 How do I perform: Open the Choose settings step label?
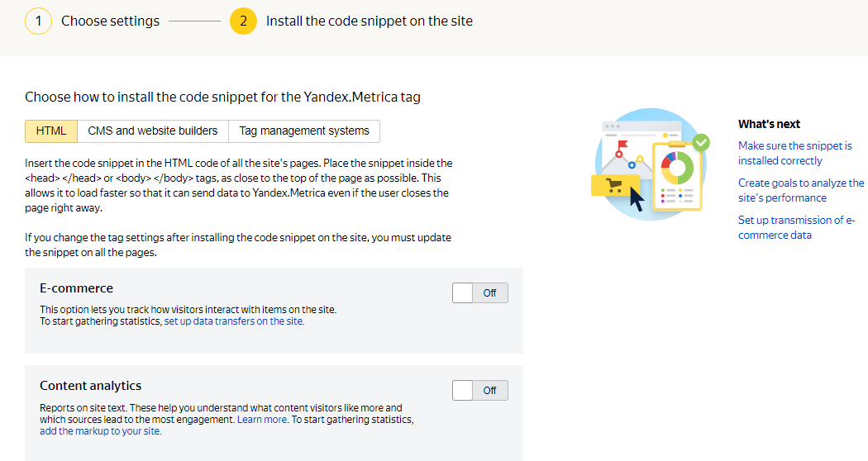110,21
